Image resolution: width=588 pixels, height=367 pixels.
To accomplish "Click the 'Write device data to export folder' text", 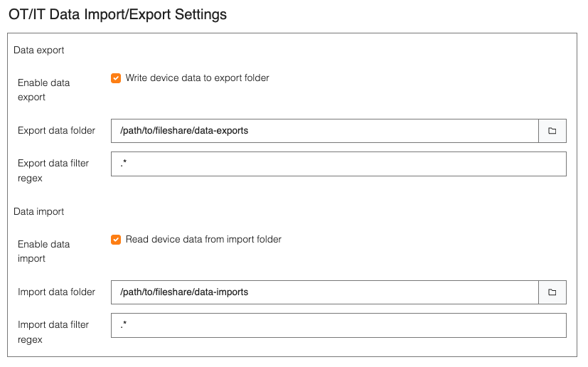I will 197,78.
